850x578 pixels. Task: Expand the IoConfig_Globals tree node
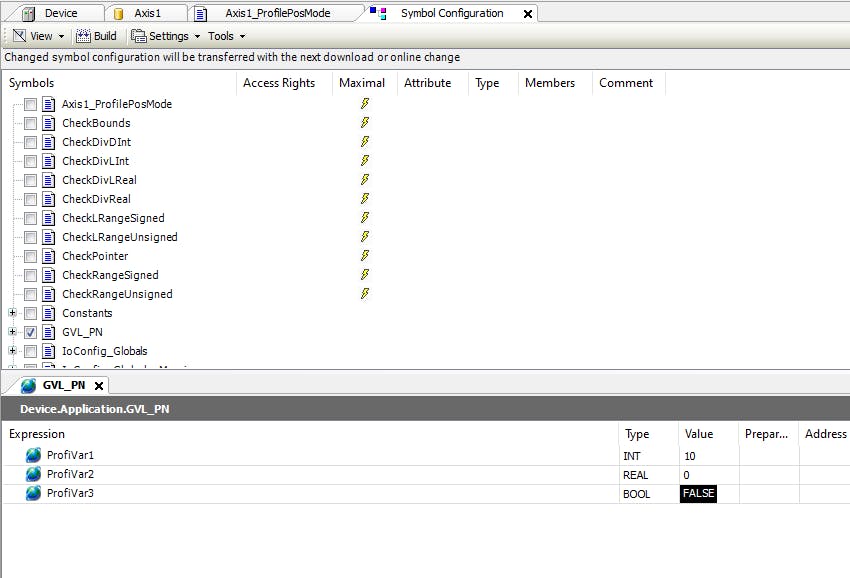click(x=13, y=351)
